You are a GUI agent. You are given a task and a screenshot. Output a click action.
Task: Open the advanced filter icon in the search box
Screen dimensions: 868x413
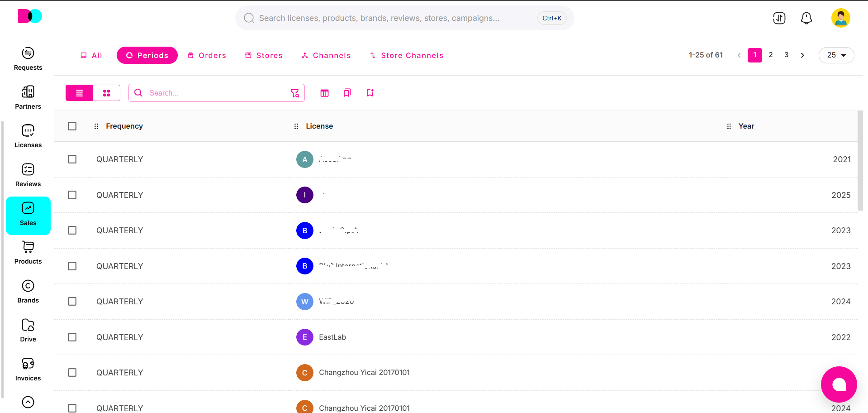point(295,93)
